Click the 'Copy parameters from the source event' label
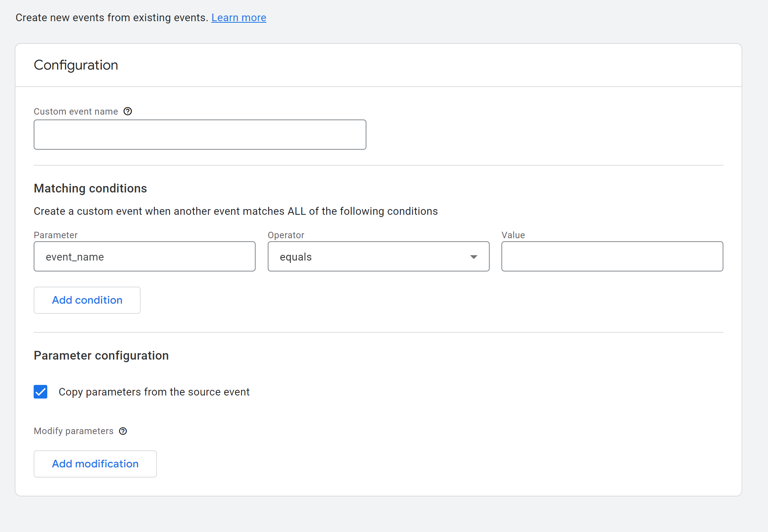This screenshot has height=532, width=768. point(154,392)
